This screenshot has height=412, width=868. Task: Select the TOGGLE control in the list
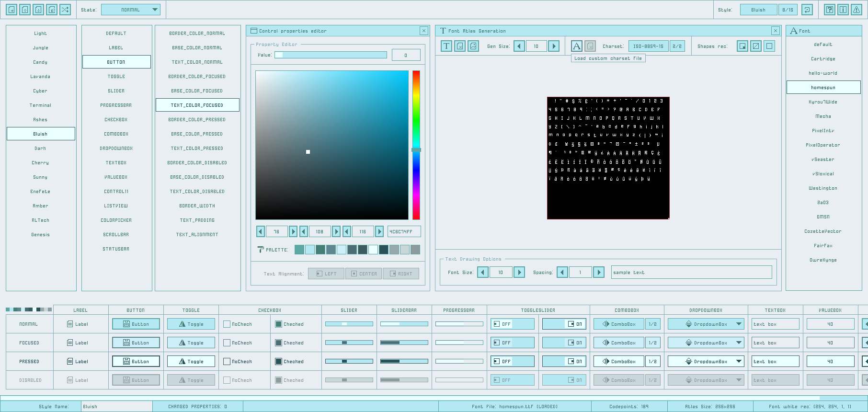tap(116, 76)
